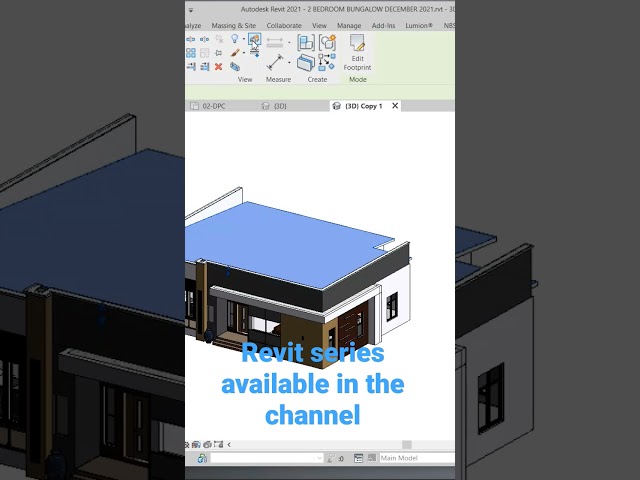Switch to the {3D} view tab
Image resolution: width=640 pixels, height=480 pixels.
(274, 106)
